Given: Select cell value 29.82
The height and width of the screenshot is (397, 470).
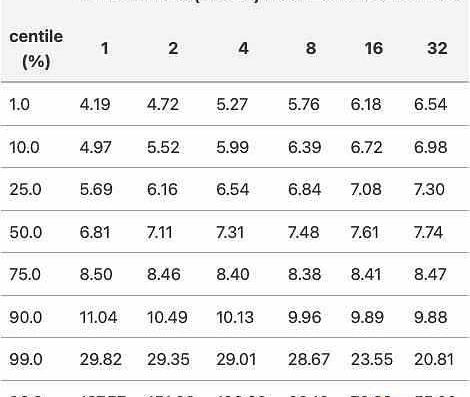Looking at the screenshot, I should click(101, 360).
